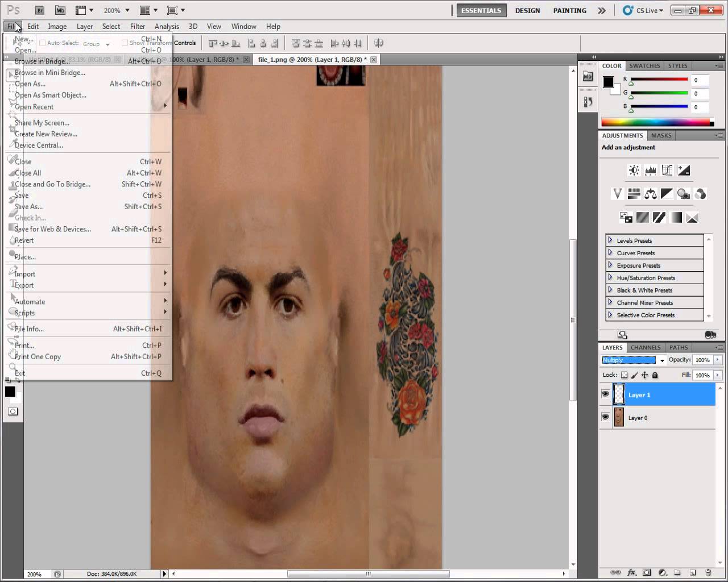Add a Vibrance adjustment
The image size is (728, 582).
click(617, 194)
